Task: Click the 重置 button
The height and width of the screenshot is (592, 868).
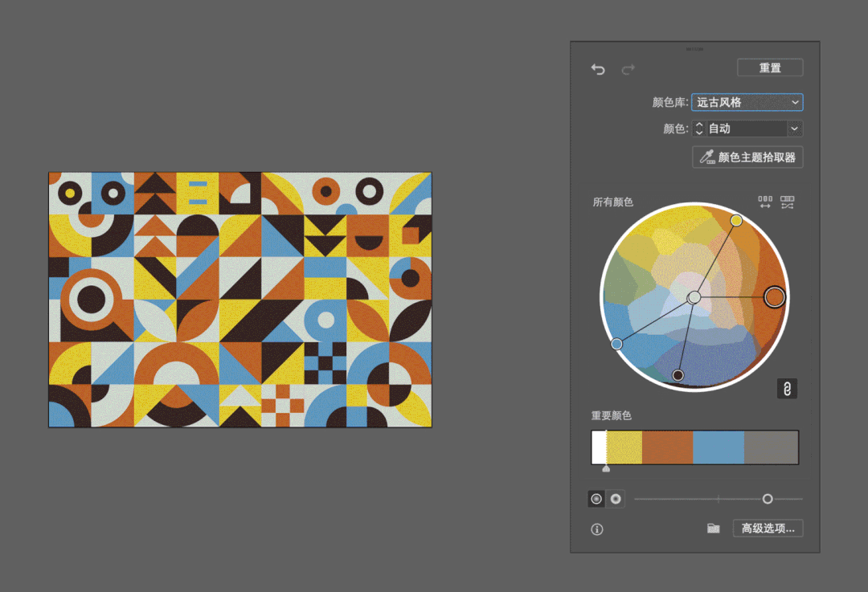Action: click(769, 67)
